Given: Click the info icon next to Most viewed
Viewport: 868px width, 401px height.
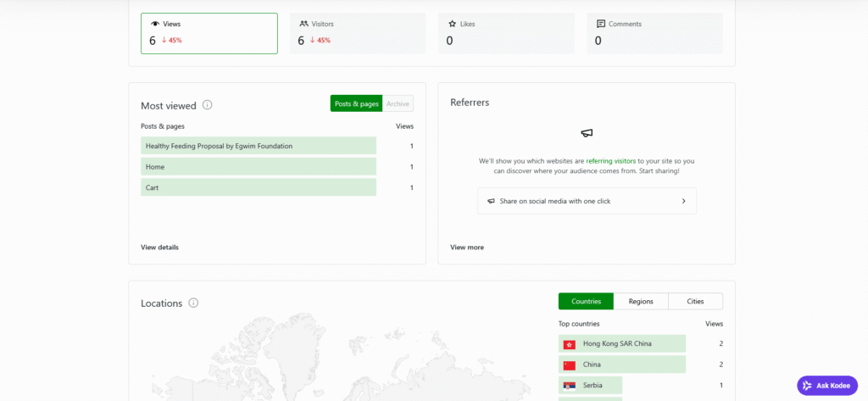Looking at the screenshot, I should pos(208,104).
